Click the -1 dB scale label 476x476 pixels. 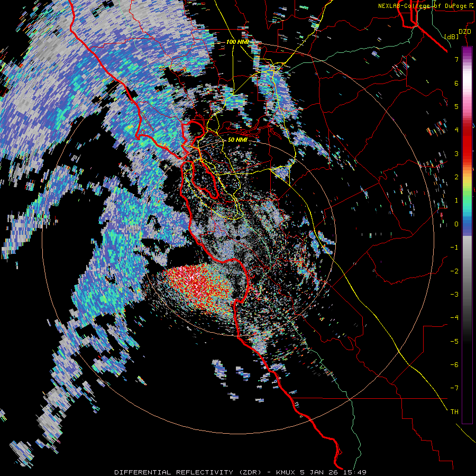(x=454, y=248)
